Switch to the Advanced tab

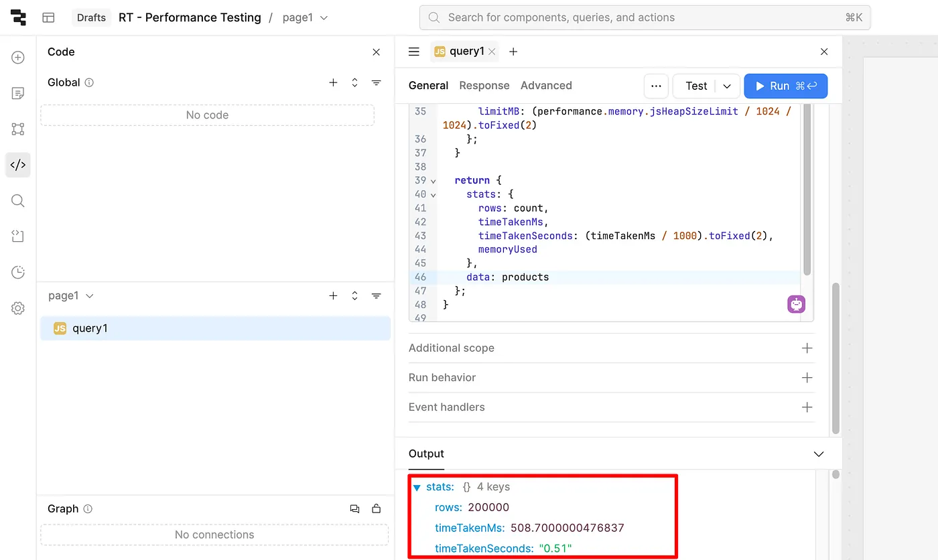(545, 86)
